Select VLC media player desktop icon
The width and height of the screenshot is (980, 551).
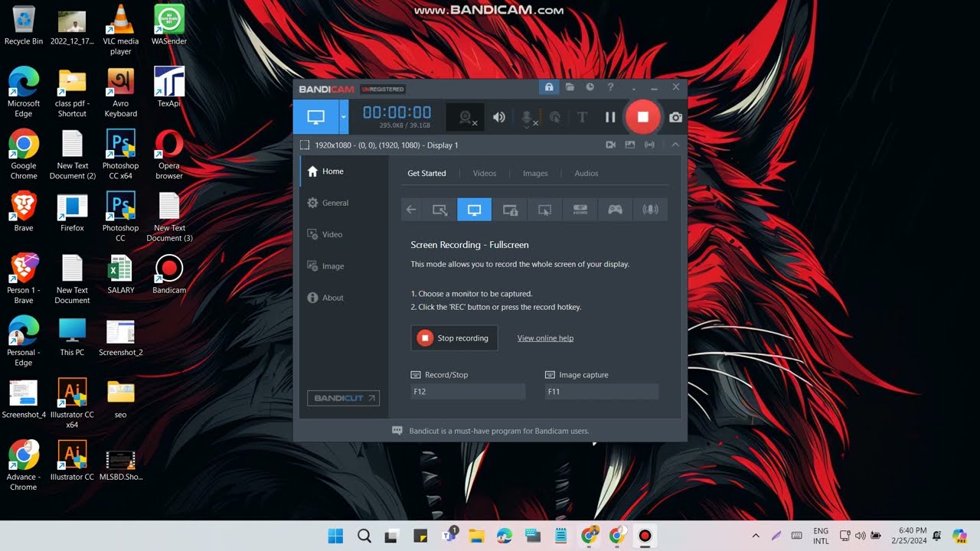point(120,30)
